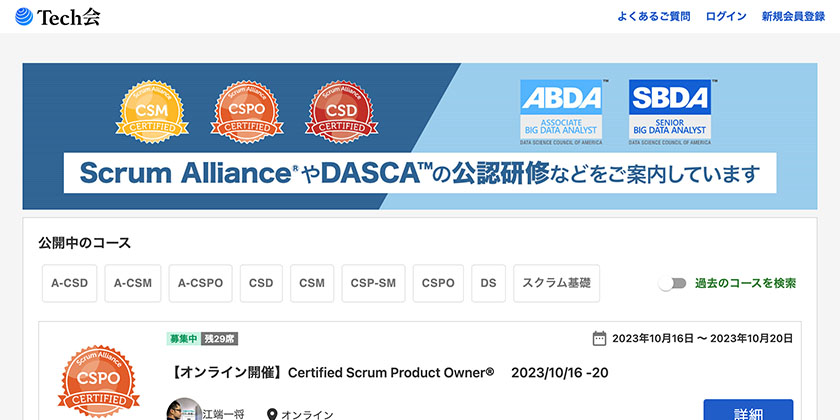
Task: Click the gold CSM certified badge
Action: click(150, 112)
